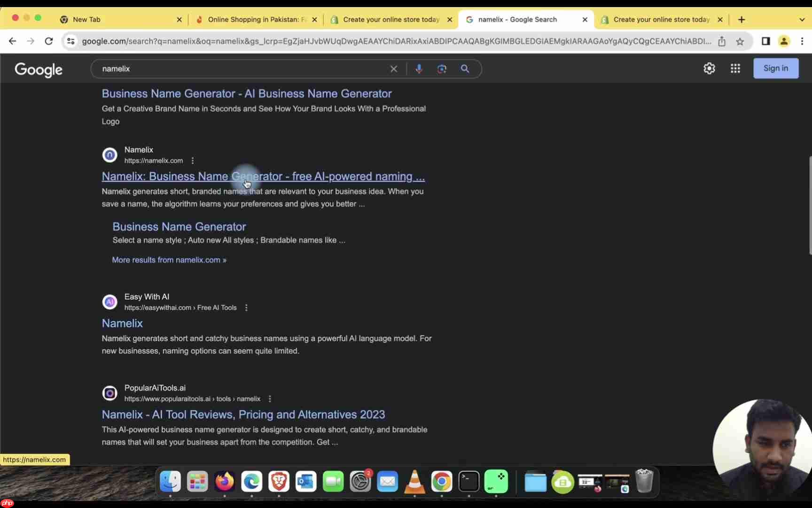Image resolution: width=812 pixels, height=508 pixels.
Task: Click the Easy With AI result favicon
Action: (x=110, y=302)
